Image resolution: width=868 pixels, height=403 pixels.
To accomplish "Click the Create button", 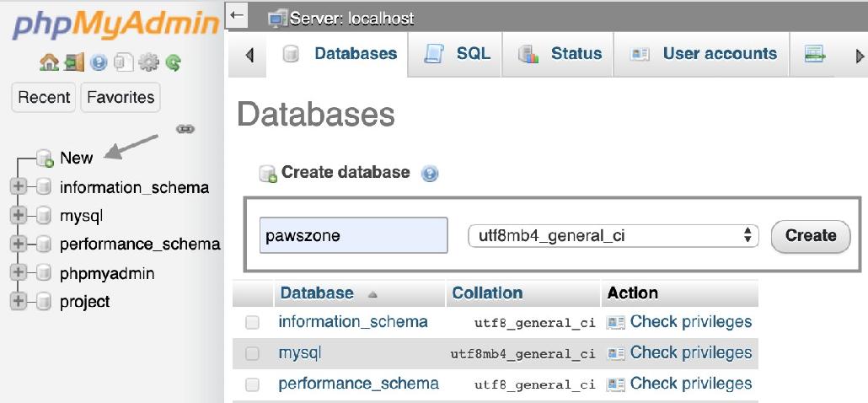I will [811, 236].
